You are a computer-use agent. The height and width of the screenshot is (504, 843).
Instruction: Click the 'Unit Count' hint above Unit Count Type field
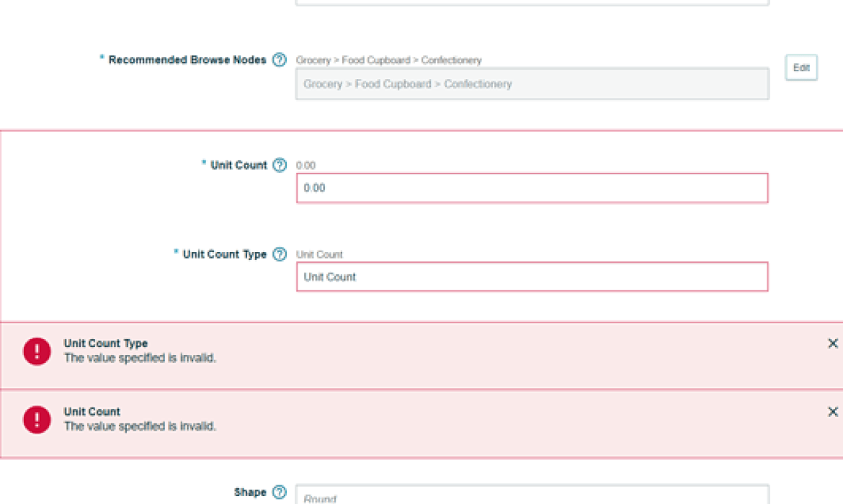[319, 255]
